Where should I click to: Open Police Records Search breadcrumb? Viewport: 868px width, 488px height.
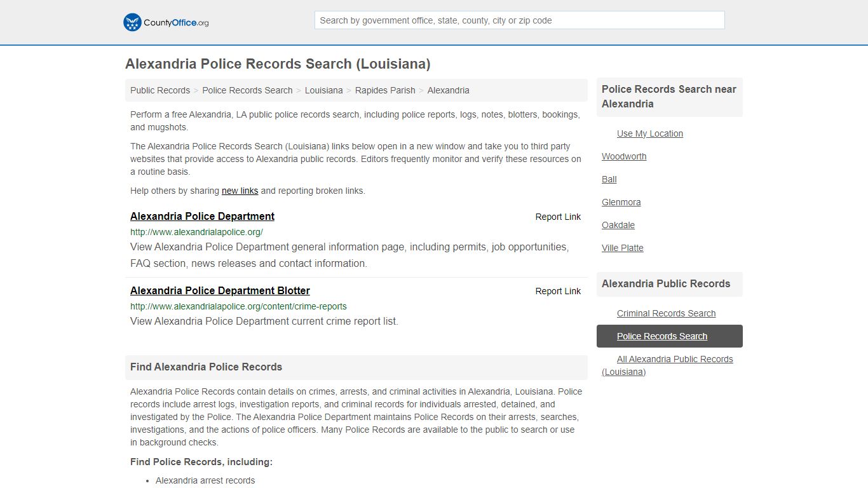(x=247, y=90)
